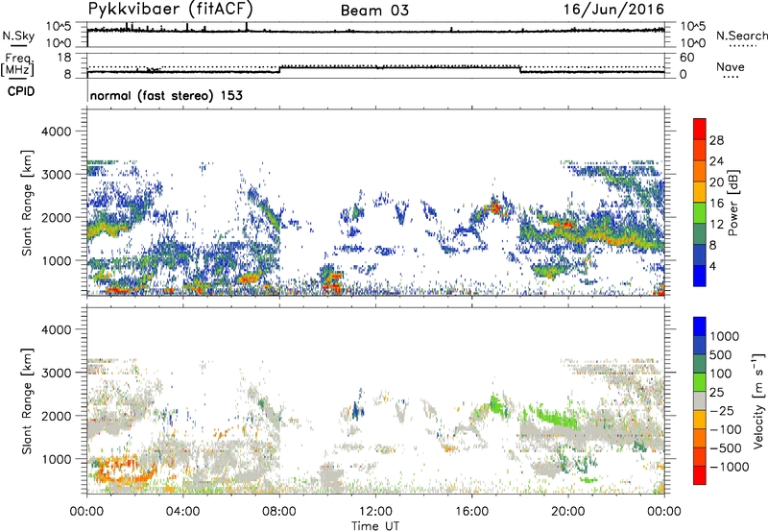The width and height of the screenshot is (768, 532).
Task: Click the "500" value on the velocity colorbar
Action: [722, 355]
